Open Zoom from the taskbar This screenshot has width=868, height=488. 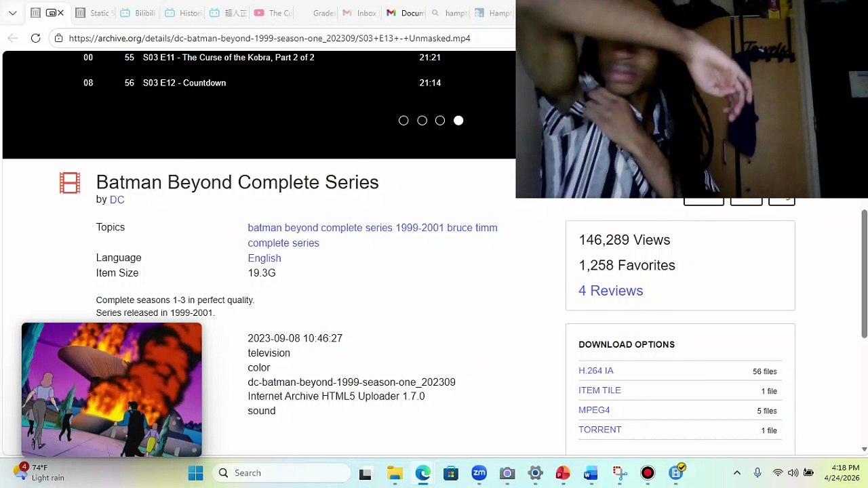click(x=479, y=473)
